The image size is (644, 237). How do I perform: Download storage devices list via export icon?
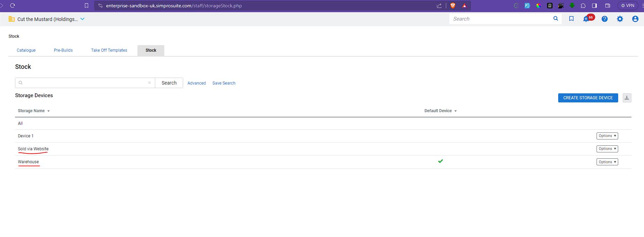627,98
